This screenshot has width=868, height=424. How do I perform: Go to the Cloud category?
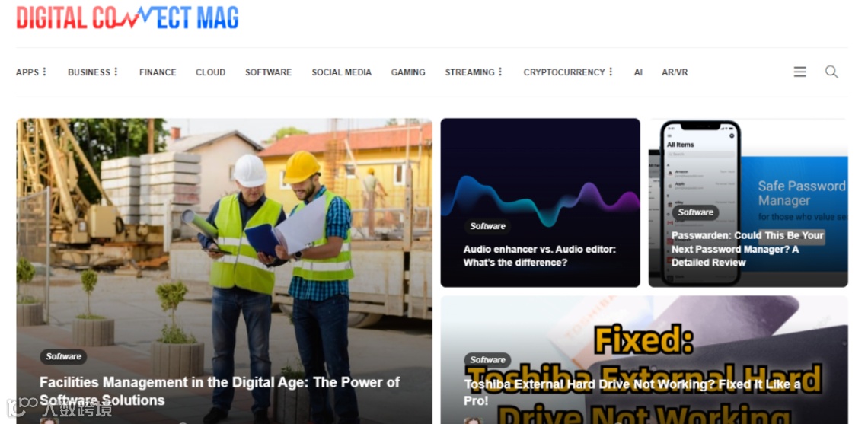pyautogui.click(x=210, y=72)
